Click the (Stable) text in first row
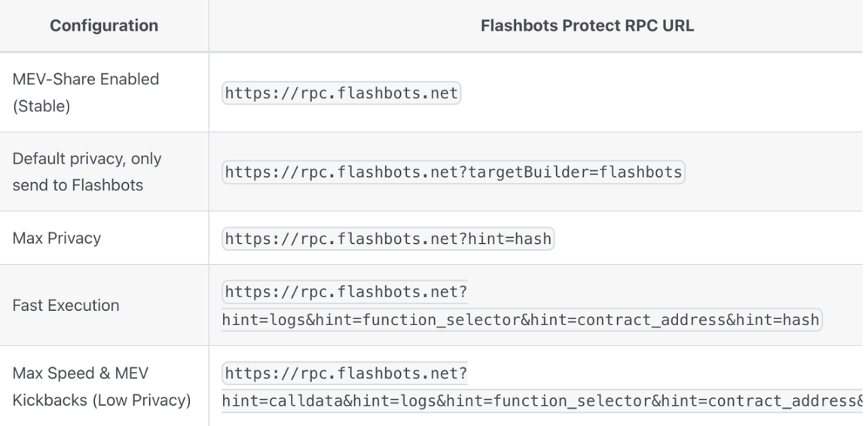868x426 pixels. [x=41, y=106]
